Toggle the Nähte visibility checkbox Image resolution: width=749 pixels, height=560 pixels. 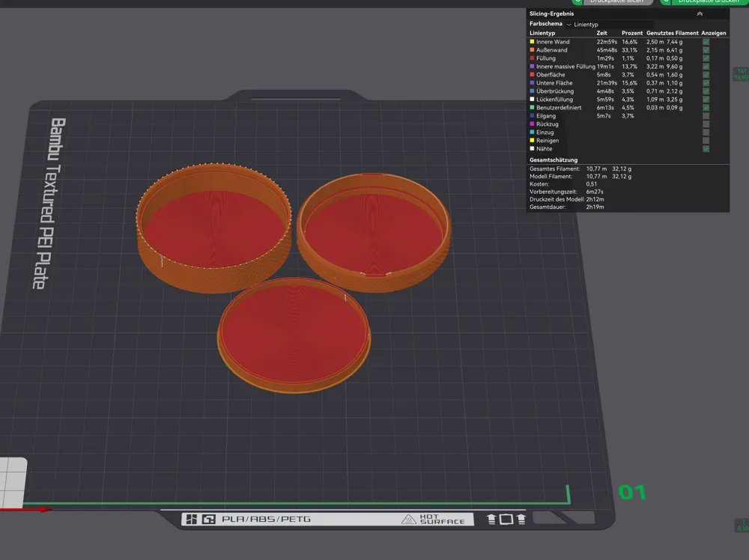pyautogui.click(x=706, y=149)
